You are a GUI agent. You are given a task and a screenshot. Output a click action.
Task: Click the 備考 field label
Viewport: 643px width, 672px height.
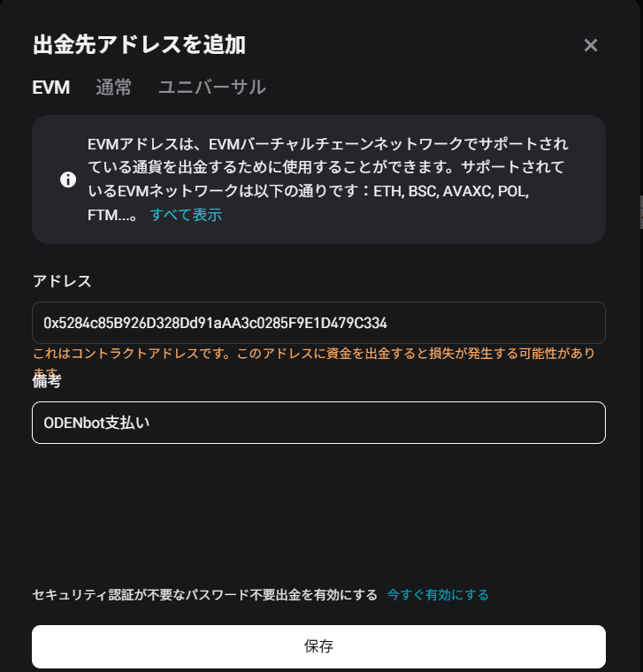click(47, 382)
